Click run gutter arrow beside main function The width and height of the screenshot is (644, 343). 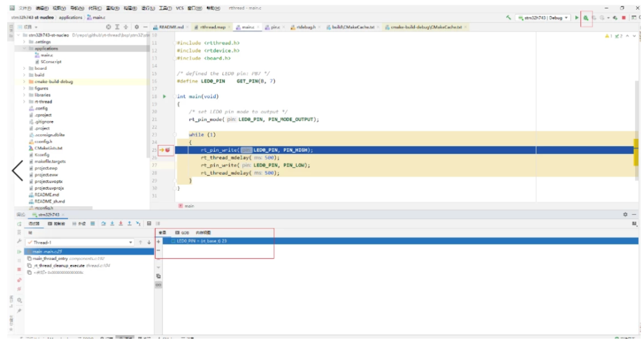tap(165, 96)
